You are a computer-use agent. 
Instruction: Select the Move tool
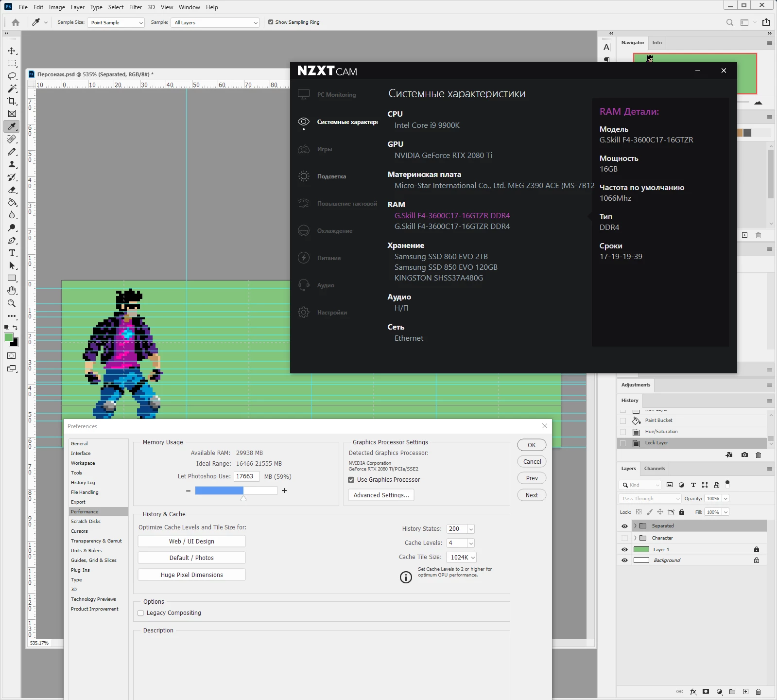[x=12, y=51]
